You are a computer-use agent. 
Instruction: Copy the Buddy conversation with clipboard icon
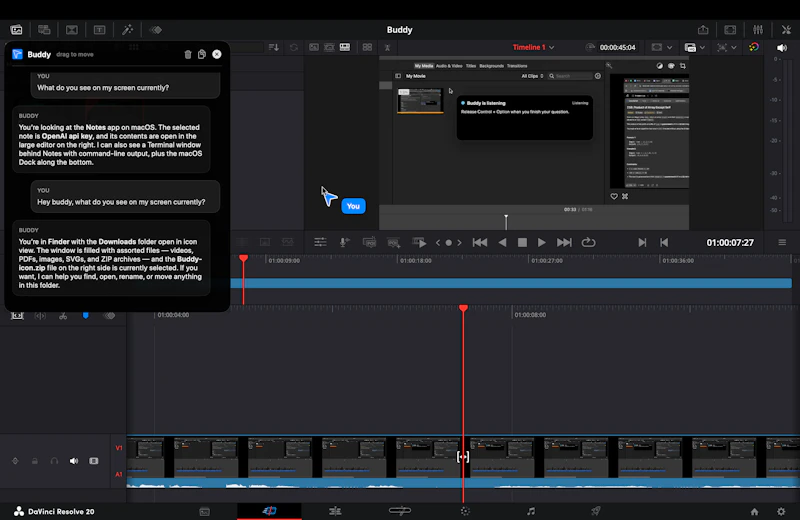point(202,54)
